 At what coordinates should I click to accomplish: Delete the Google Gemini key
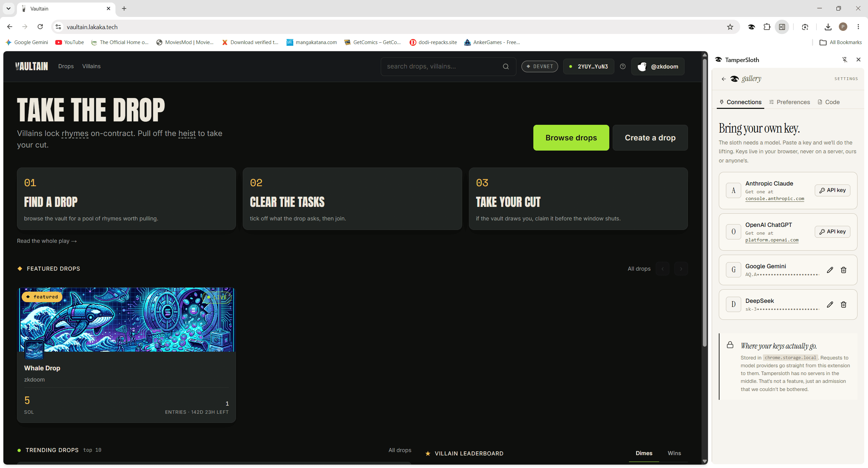[844, 270]
